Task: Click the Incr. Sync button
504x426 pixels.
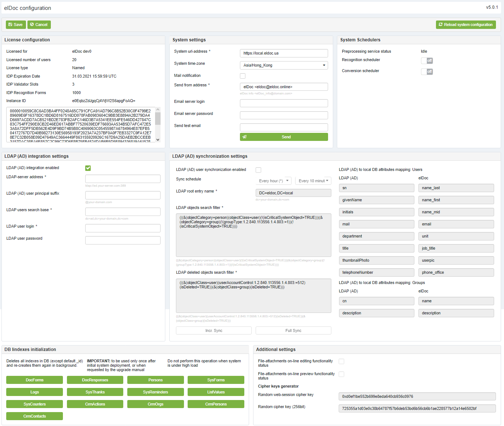Action: (x=214, y=330)
